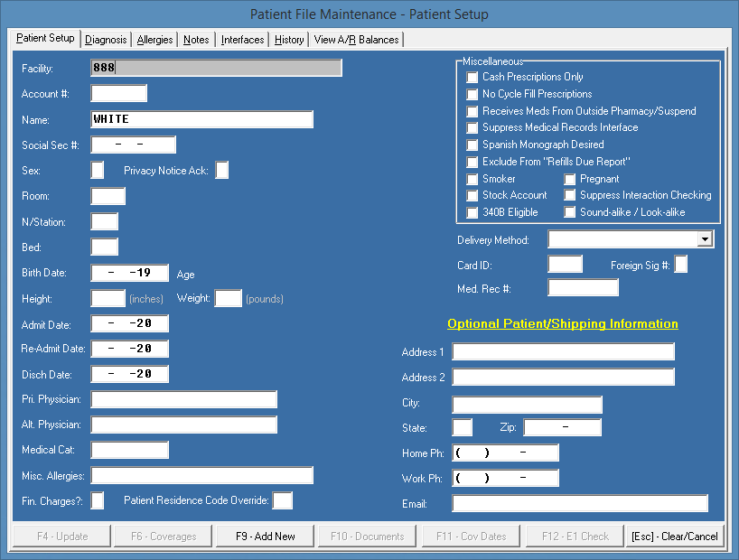Go to the View A/R Balances tab
739x560 pixels.
point(356,40)
